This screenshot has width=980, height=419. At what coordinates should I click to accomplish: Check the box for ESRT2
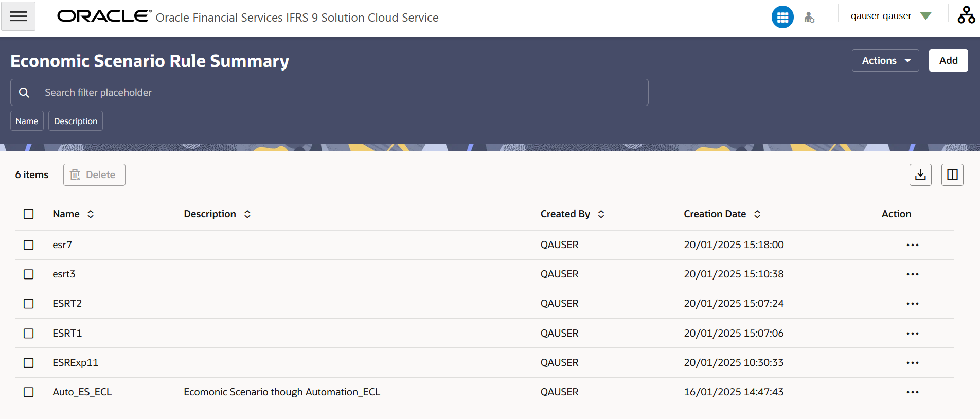click(29, 304)
